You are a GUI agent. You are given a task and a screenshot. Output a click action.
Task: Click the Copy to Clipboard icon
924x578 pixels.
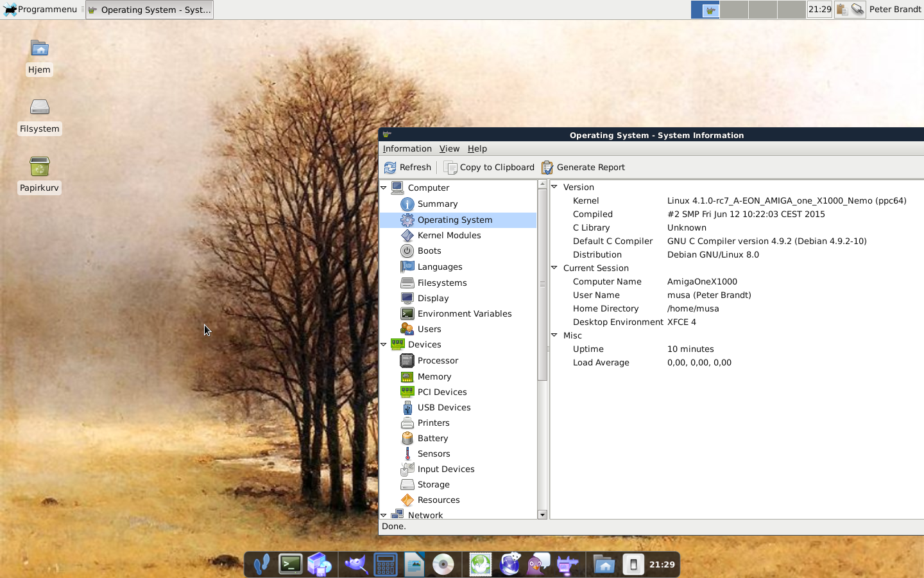coord(450,168)
